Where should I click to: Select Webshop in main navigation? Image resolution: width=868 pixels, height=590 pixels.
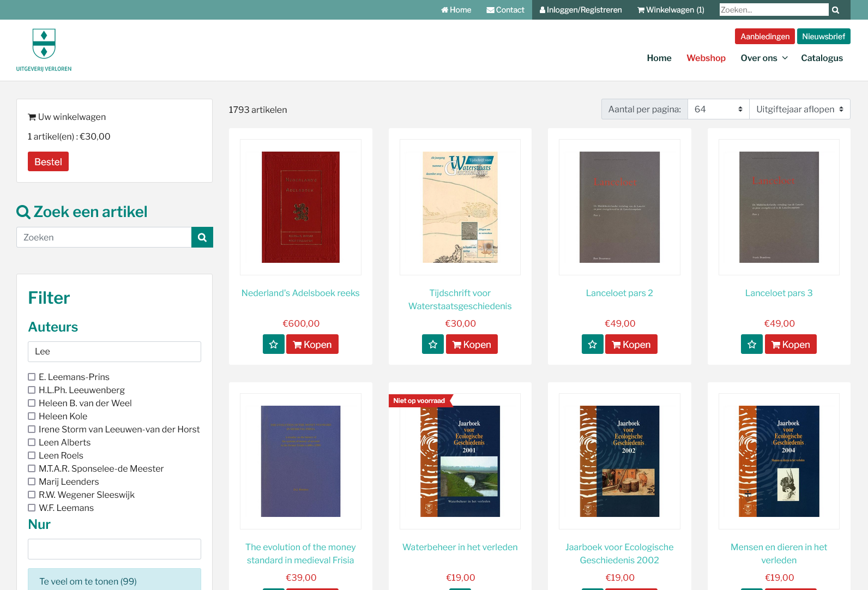coord(706,58)
